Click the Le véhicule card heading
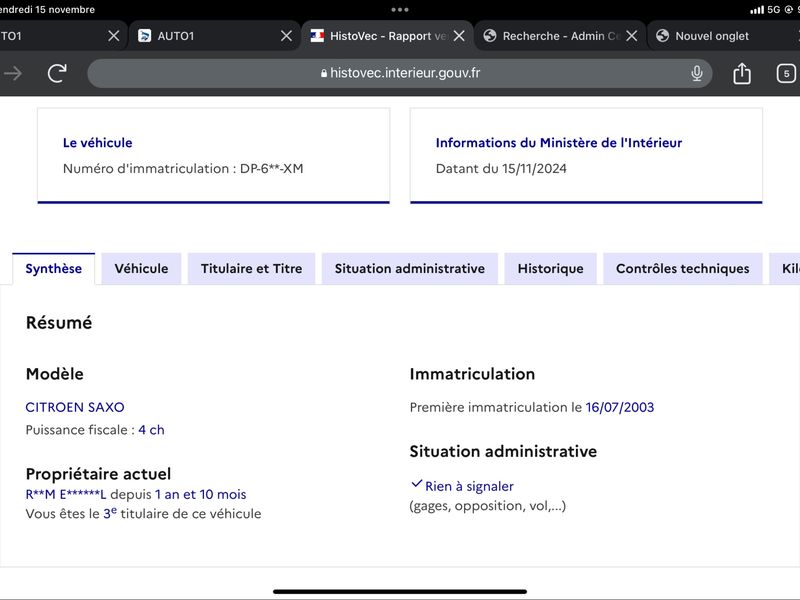The height and width of the screenshot is (600, 800). pos(97,143)
